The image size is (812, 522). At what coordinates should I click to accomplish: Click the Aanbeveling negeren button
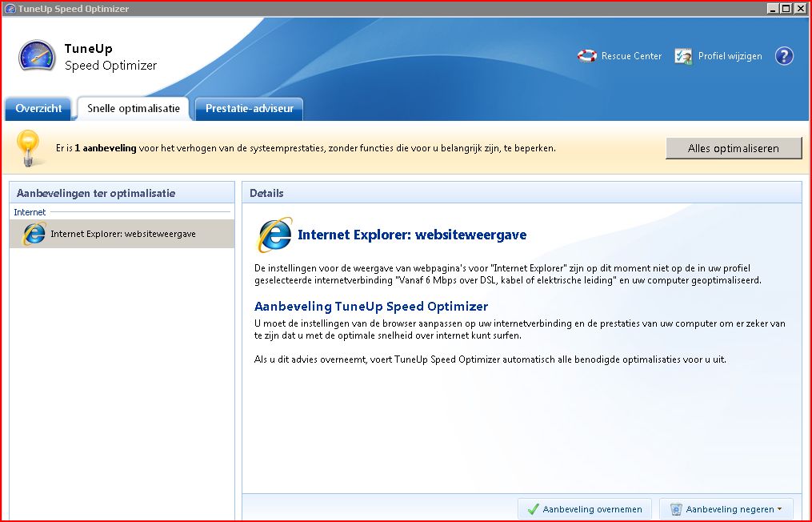(726, 509)
